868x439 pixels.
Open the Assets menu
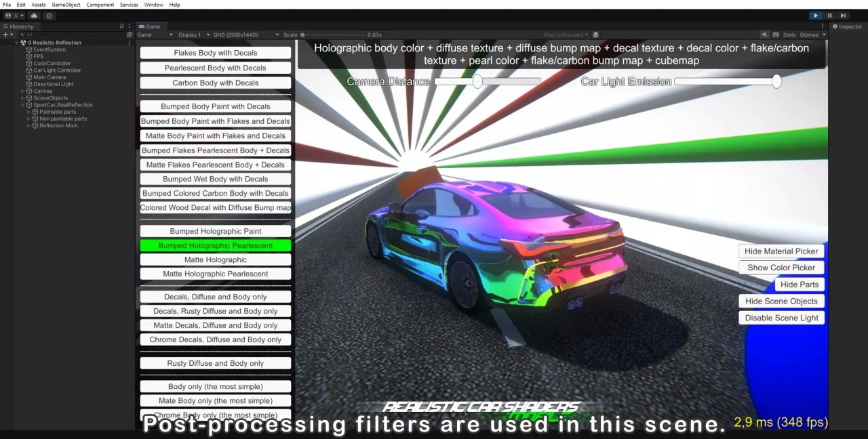(x=39, y=5)
